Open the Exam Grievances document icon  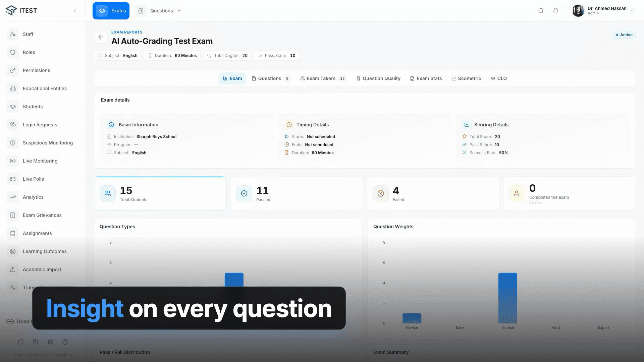tap(13, 215)
